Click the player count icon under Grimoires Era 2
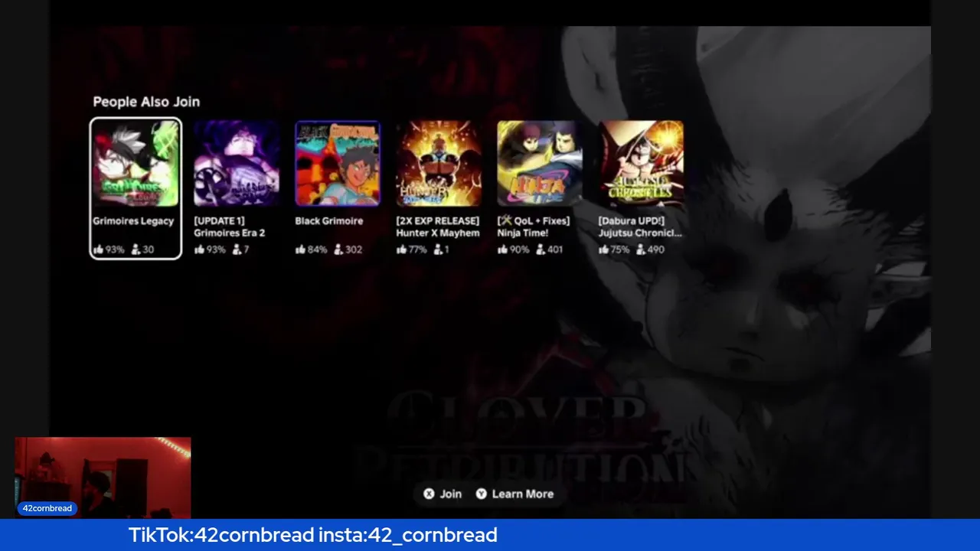 click(237, 249)
